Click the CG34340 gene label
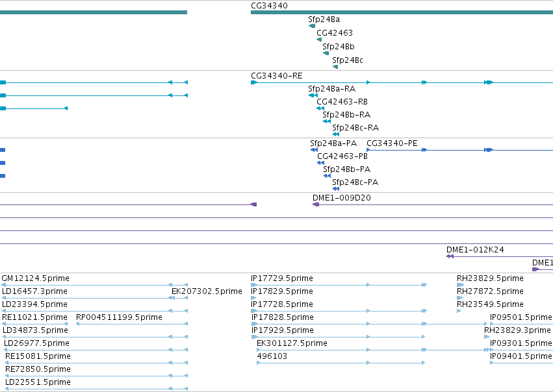553x392 pixels. (269, 6)
